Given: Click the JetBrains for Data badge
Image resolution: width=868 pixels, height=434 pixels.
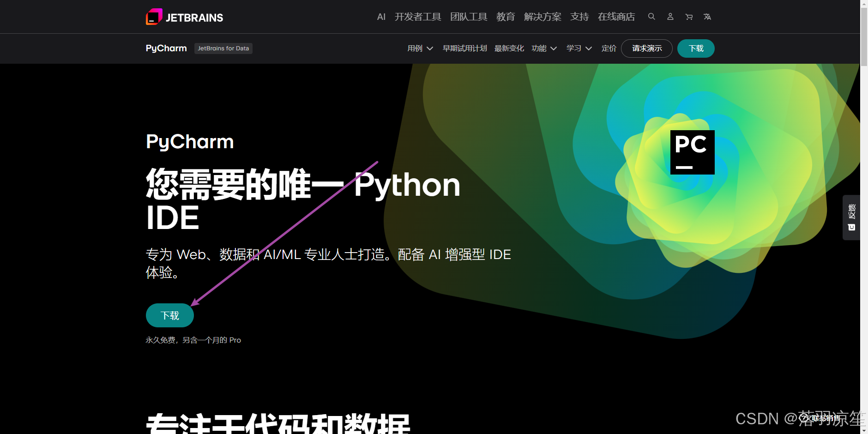Looking at the screenshot, I should tap(223, 48).
